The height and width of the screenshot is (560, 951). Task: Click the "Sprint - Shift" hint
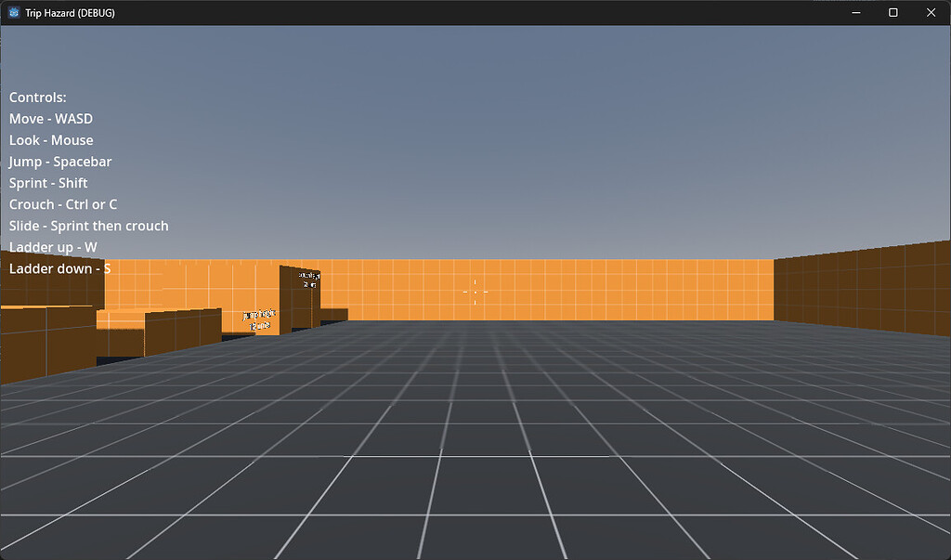pyautogui.click(x=48, y=183)
